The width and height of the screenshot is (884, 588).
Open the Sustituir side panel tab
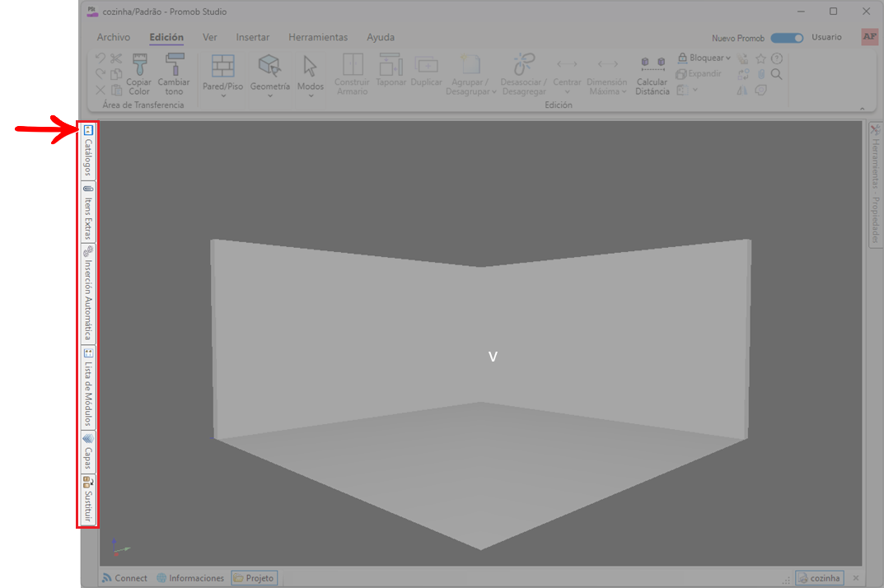pos(88,500)
